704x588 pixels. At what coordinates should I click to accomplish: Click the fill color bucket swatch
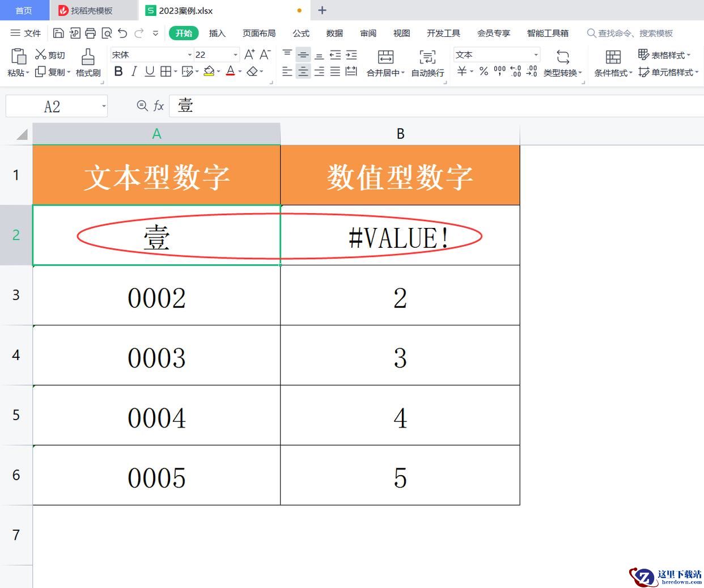pos(209,71)
